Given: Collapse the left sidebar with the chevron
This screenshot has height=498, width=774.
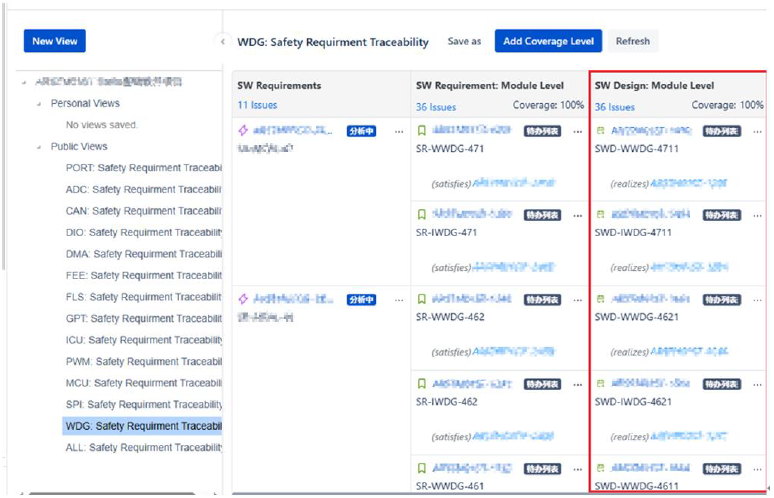Looking at the screenshot, I should pyautogui.click(x=221, y=42).
